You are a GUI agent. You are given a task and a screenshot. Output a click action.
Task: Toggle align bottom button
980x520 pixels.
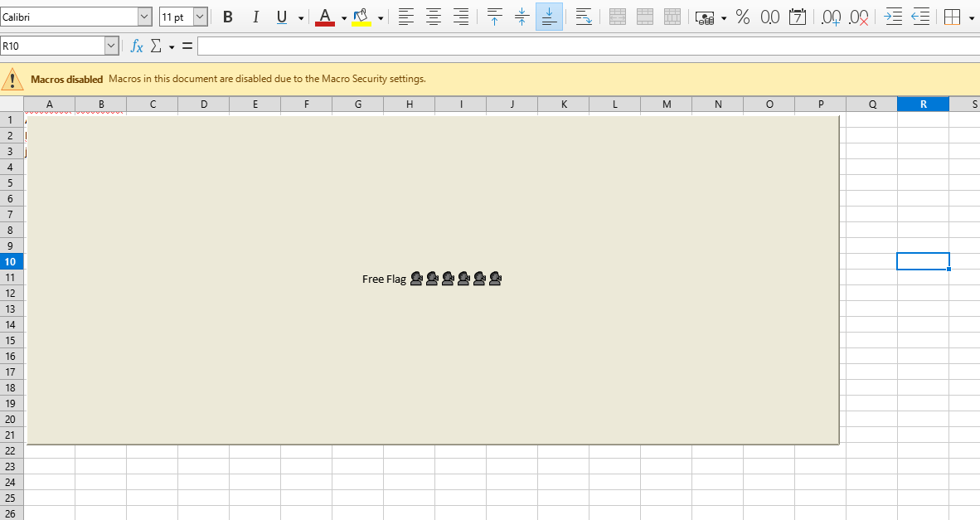tap(549, 17)
